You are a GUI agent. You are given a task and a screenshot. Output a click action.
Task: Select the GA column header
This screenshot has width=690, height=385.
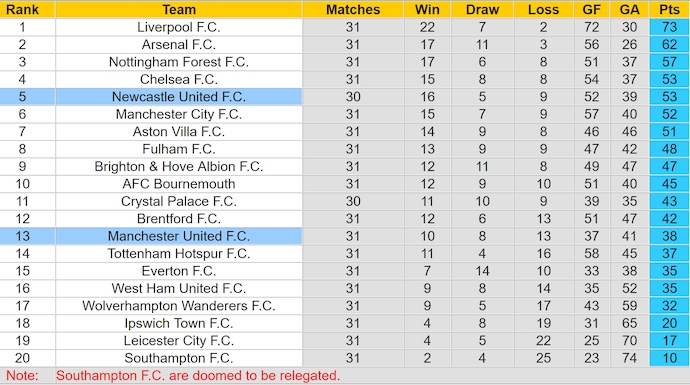click(x=629, y=9)
